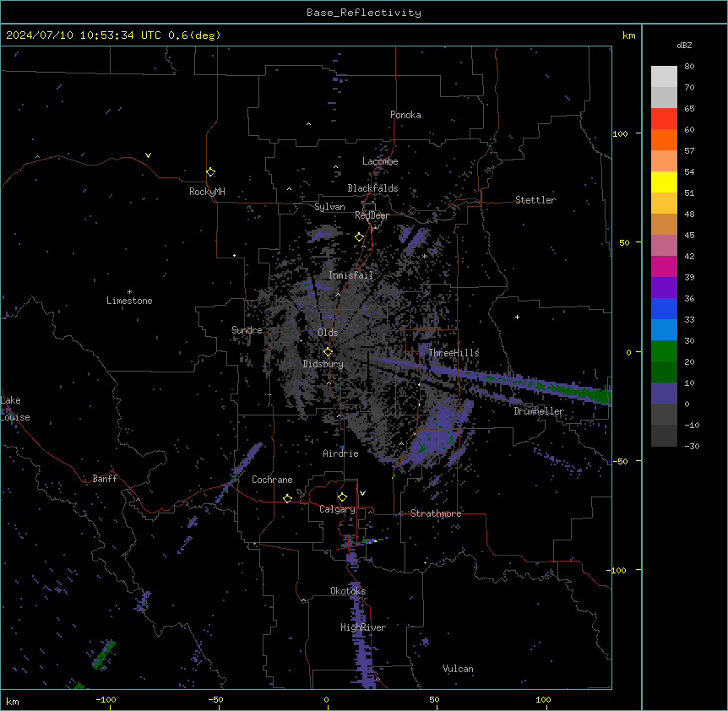The image size is (728, 711).
Task: Click the Drumheller town label
Action: click(539, 411)
